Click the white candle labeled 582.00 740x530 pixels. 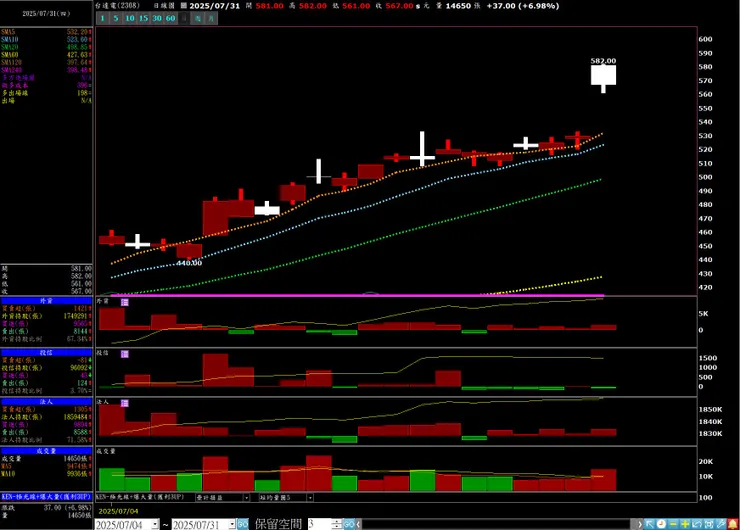point(603,76)
